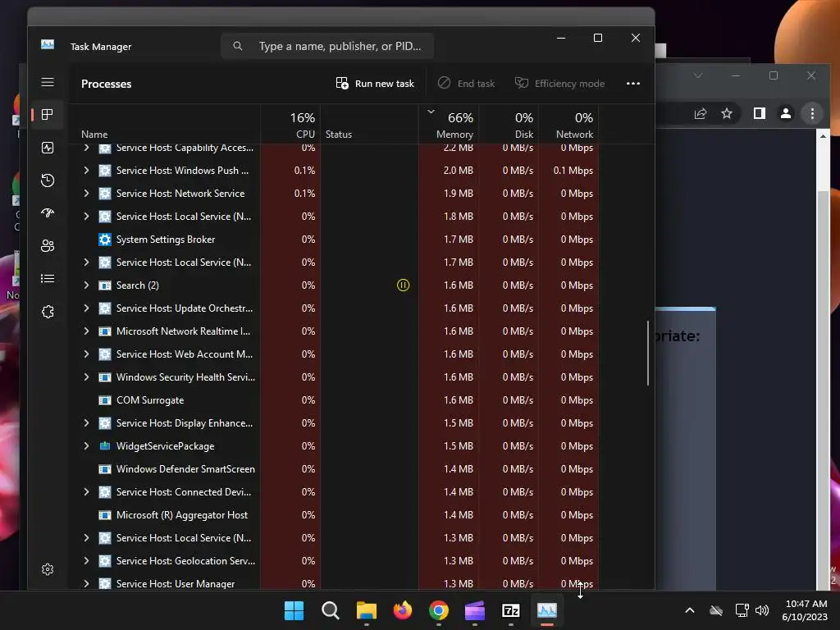This screenshot has width=840, height=630.
Task: Open the Details sidebar page
Action: [x=47, y=279]
